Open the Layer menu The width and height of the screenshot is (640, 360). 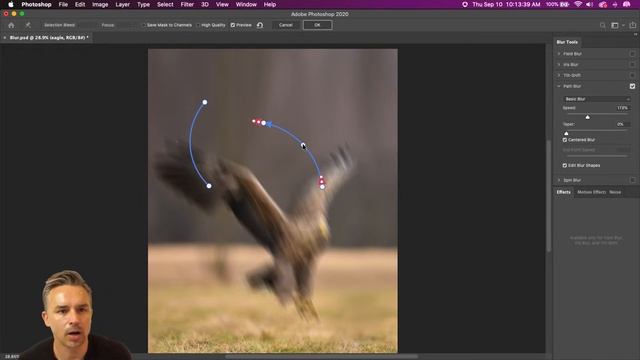tap(122, 4)
